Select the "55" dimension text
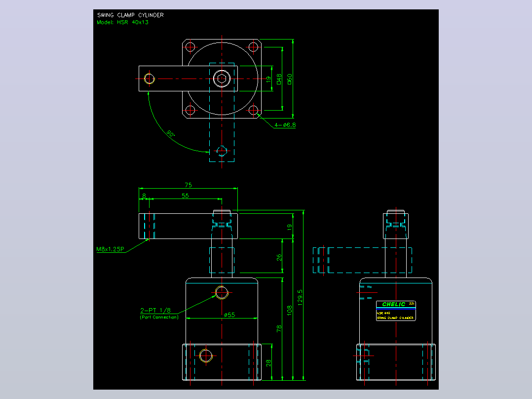 [x=185, y=196]
